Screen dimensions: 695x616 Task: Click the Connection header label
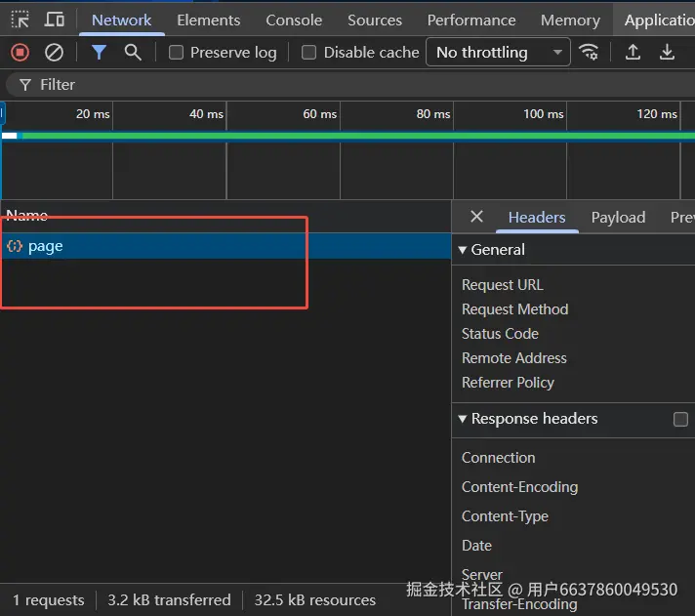[x=498, y=458]
